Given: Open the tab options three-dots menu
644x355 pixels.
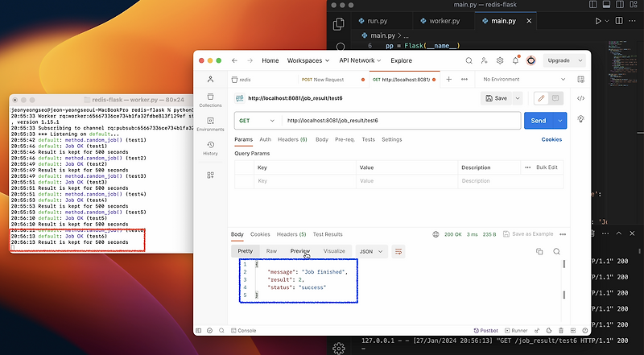Looking at the screenshot, I should (464, 80).
